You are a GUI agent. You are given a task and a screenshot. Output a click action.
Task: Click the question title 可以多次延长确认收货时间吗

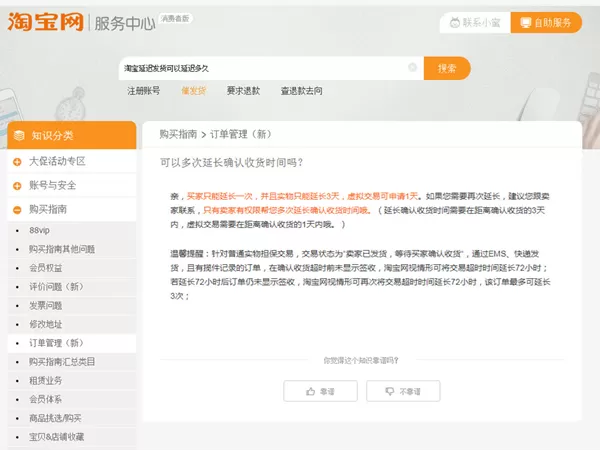(x=232, y=163)
